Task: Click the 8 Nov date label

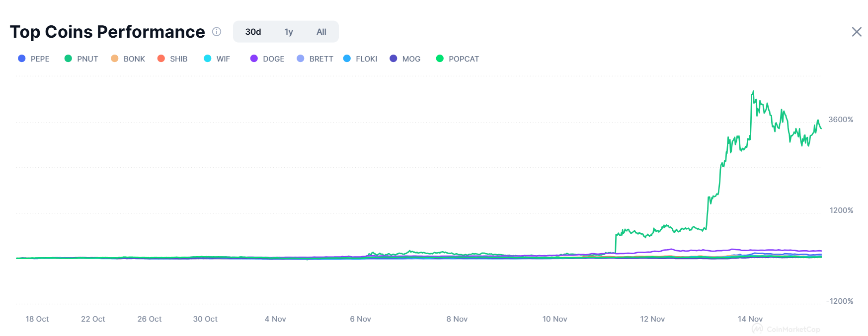Action: click(457, 319)
